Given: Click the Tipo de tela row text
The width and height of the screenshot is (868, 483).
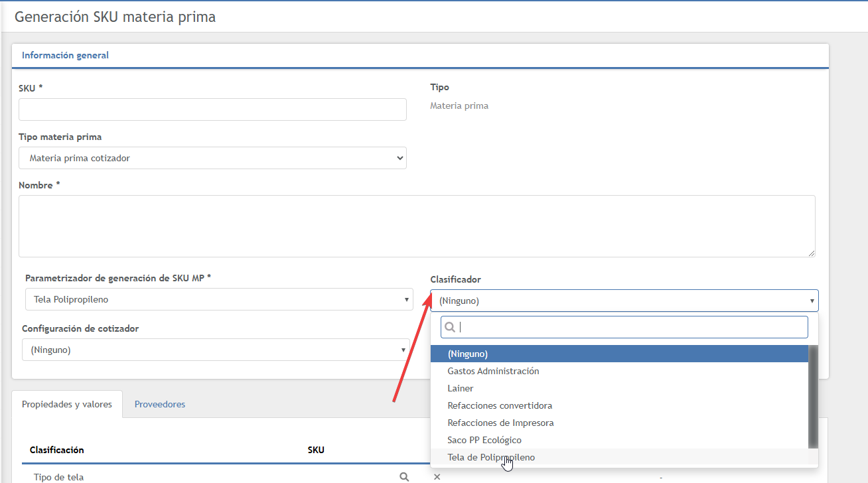Looking at the screenshot, I should (x=58, y=477).
